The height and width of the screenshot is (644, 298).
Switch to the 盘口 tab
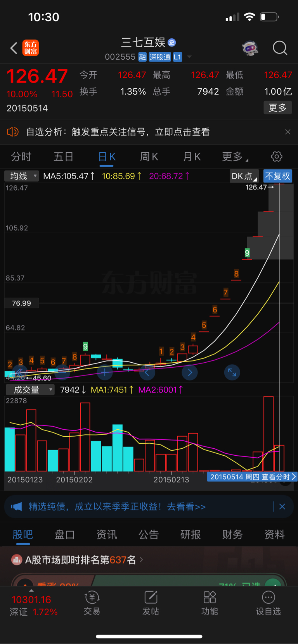click(65, 535)
